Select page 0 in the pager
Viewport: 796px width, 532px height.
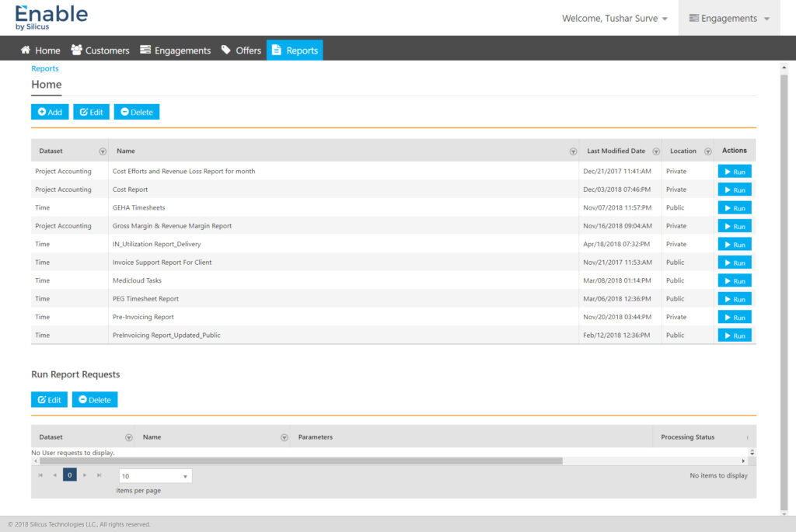69,475
